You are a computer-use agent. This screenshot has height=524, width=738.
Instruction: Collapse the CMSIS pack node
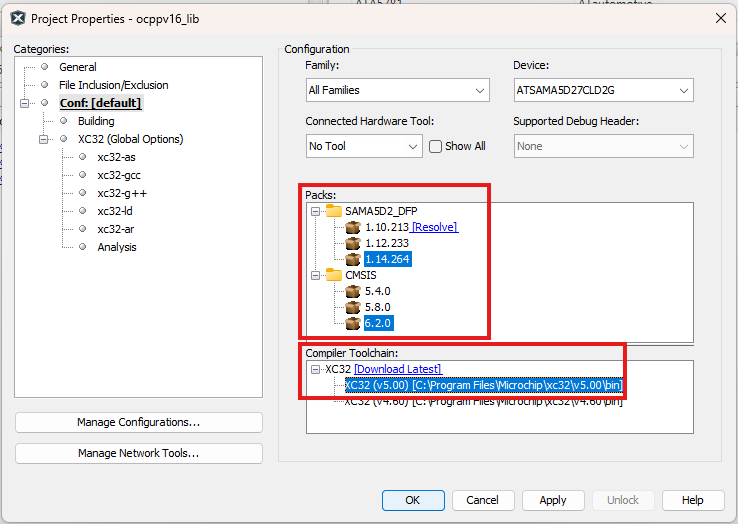pyautogui.click(x=315, y=275)
